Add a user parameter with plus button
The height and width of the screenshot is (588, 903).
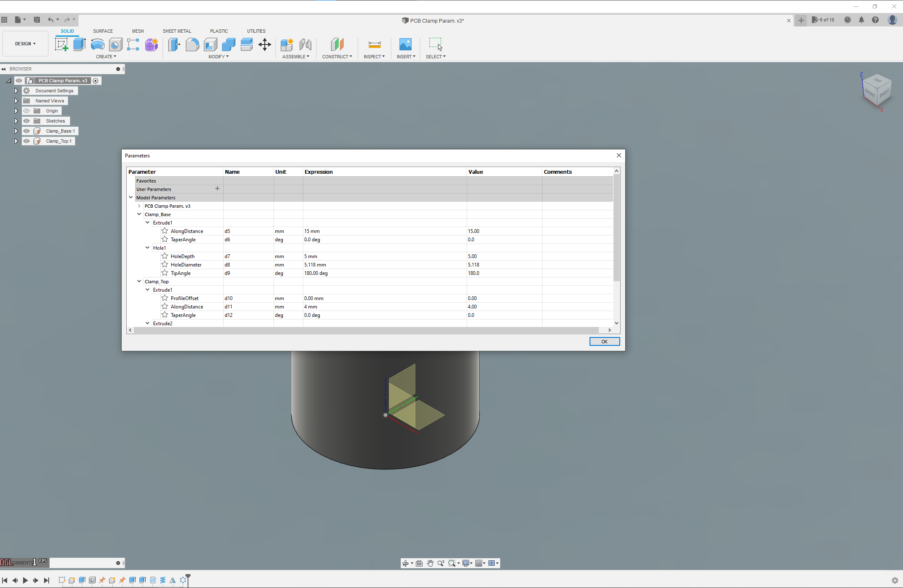(217, 189)
